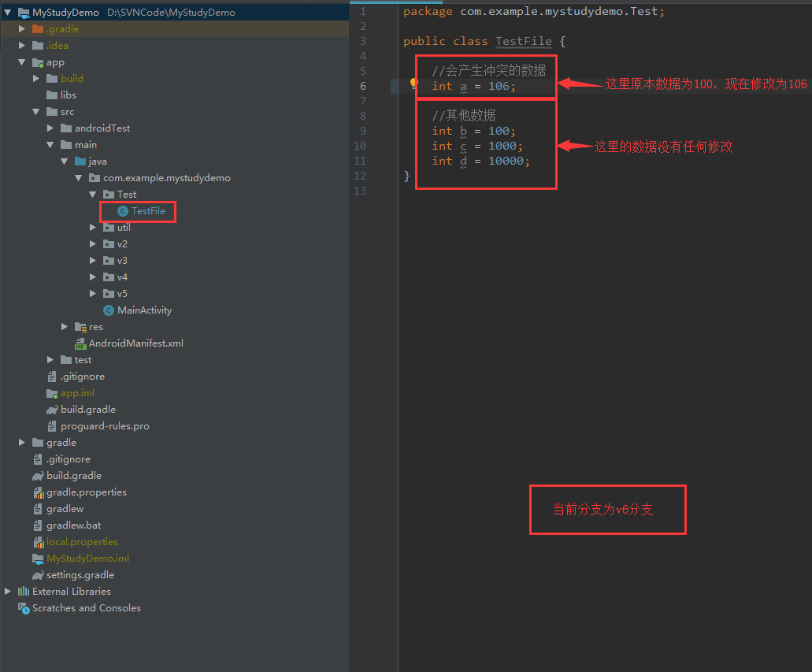Click line number 6 in the gutter
The image size is (812, 672).
(363, 86)
